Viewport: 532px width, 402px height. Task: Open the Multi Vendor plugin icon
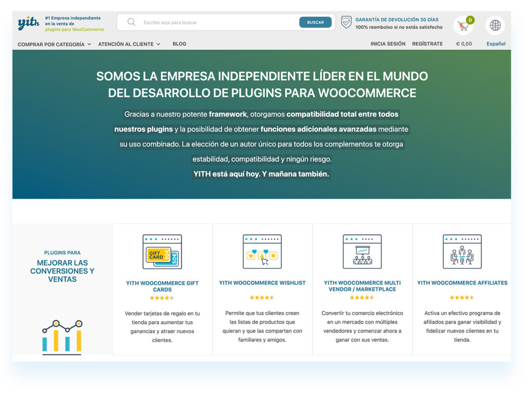tap(362, 251)
